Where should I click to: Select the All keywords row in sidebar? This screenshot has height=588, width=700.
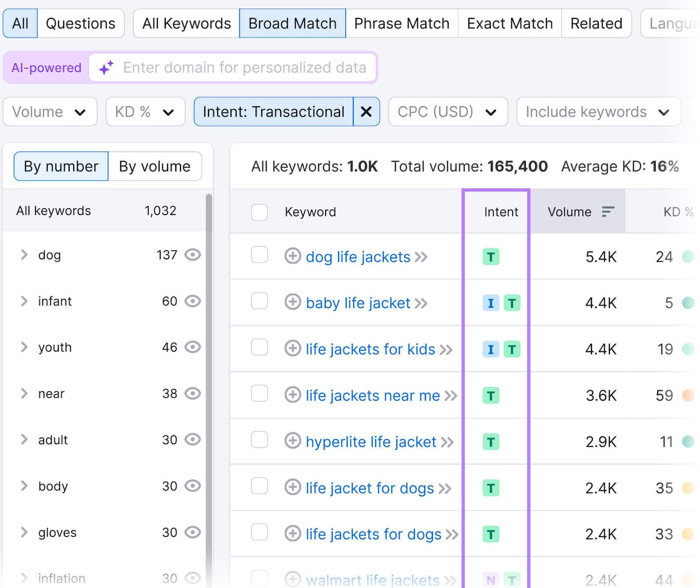104,211
